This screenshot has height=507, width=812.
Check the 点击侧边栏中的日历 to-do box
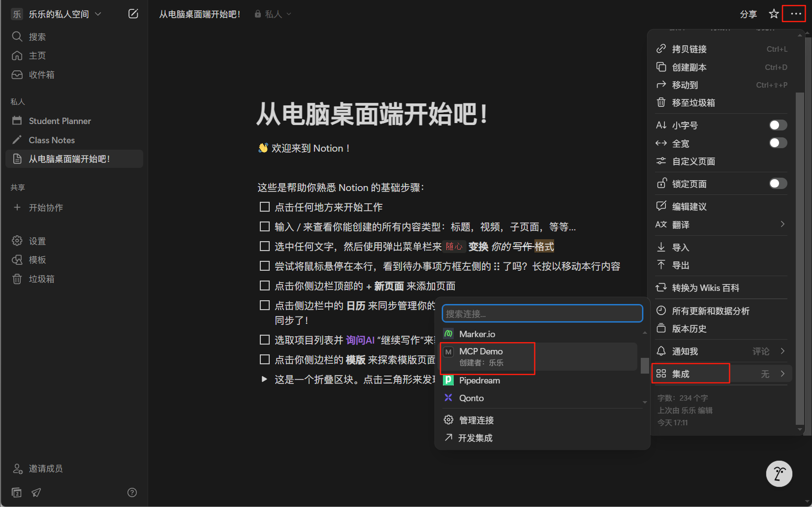pyautogui.click(x=265, y=305)
